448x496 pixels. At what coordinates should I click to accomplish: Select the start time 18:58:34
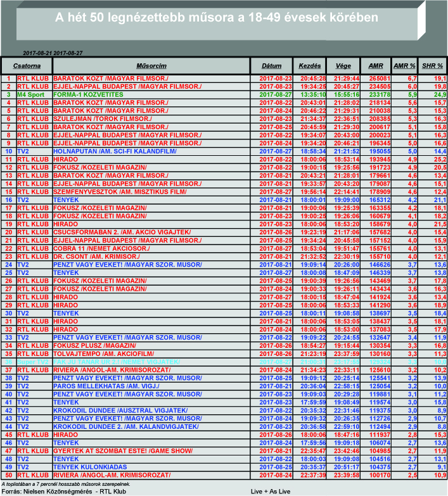click(313, 151)
